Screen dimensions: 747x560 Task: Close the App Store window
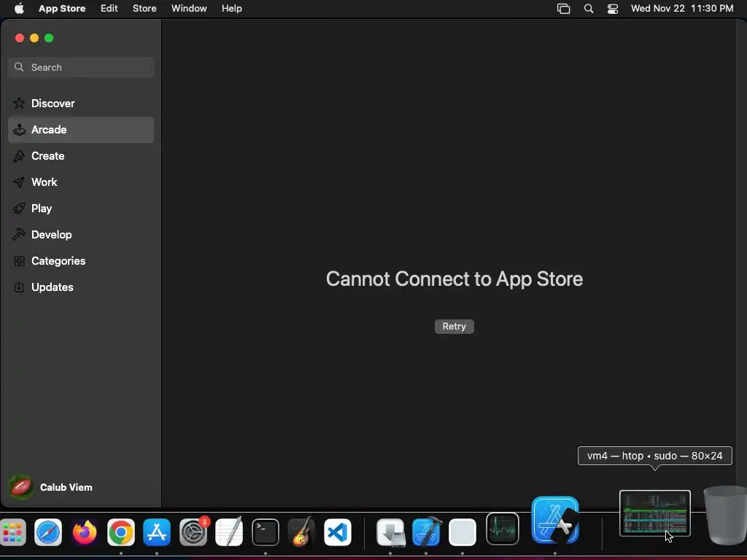pyautogui.click(x=20, y=38)
